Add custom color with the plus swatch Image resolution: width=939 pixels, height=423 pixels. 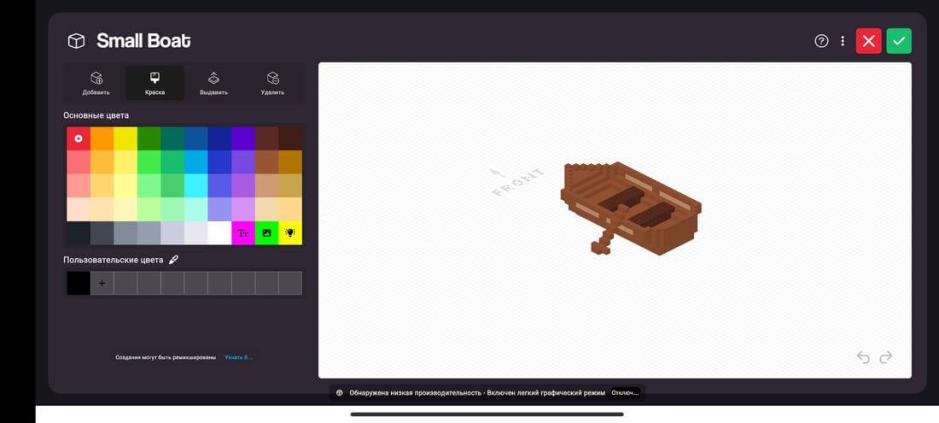pos(102,283)
